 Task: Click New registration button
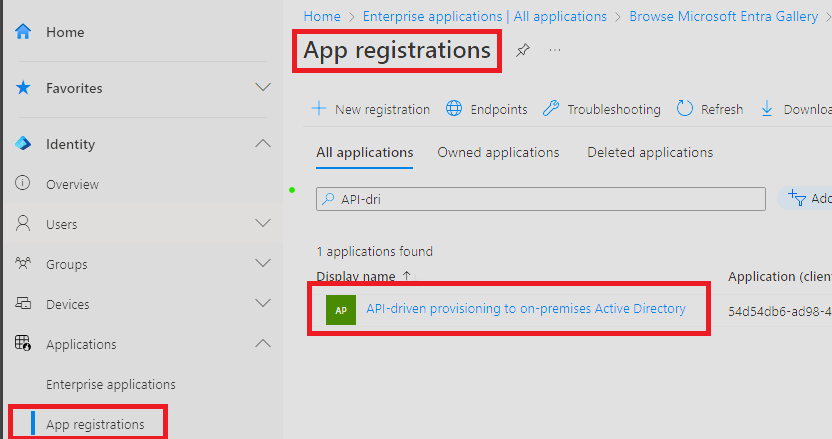(370, 109)
